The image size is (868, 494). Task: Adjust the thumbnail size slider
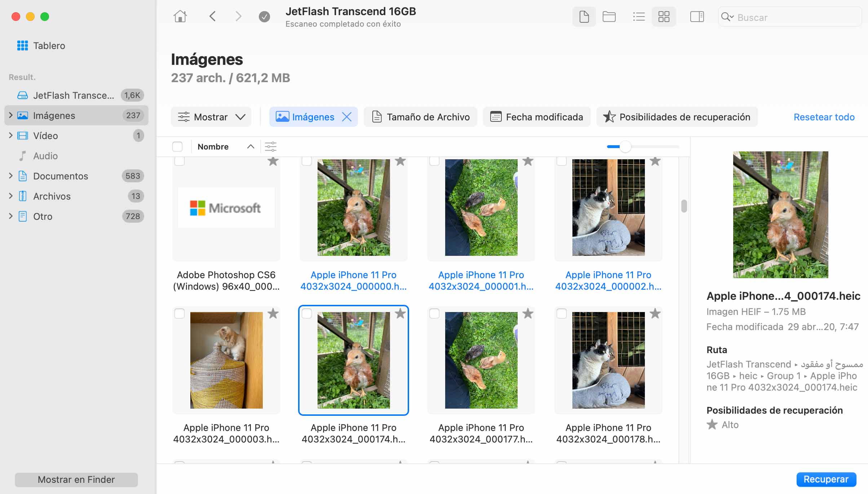coord(625,147)
